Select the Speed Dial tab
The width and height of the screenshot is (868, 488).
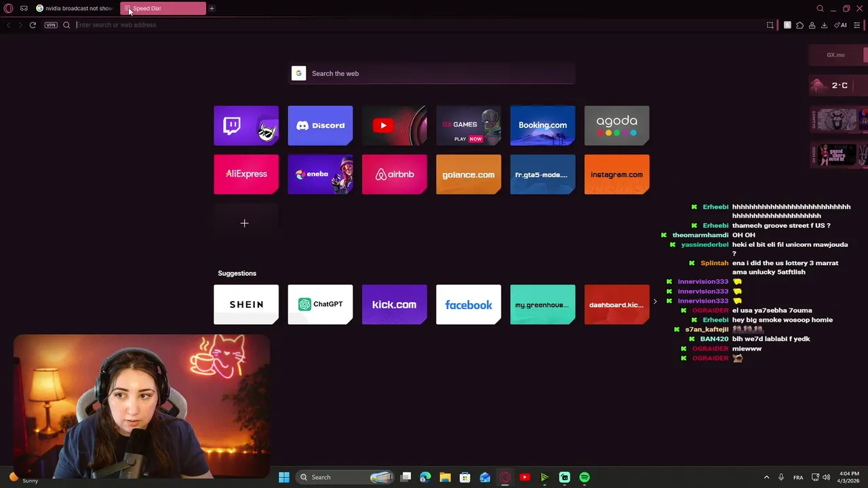coord(163,8)
